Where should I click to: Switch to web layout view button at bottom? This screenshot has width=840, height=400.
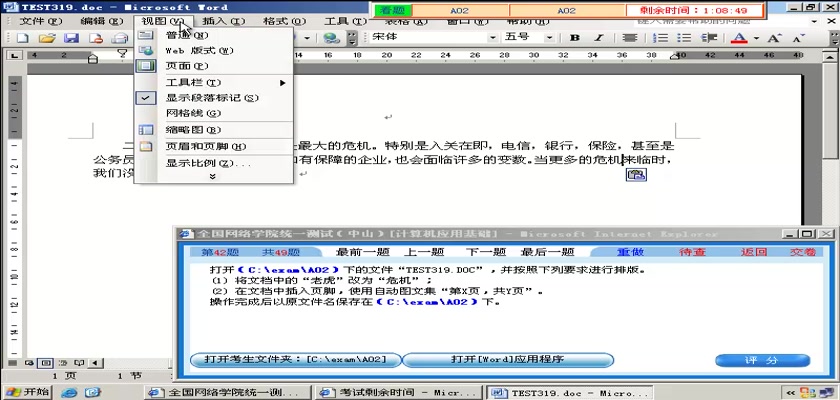pos(28,363)
